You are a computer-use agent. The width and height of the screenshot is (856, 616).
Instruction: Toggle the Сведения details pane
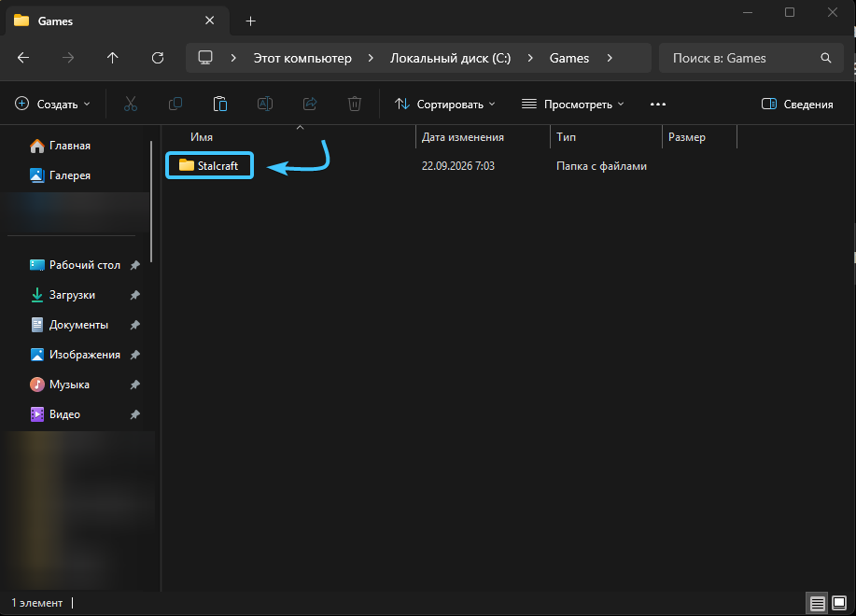pos(797,104)
